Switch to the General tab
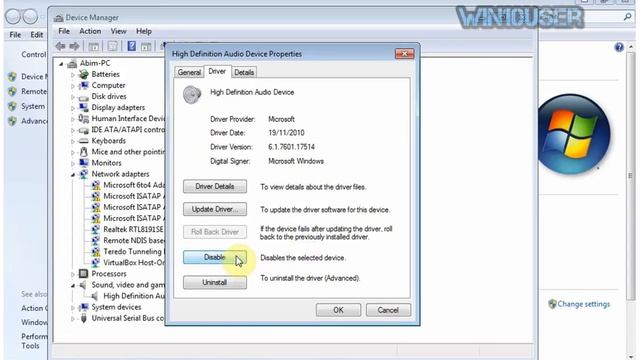The height and width of the screenshot is (360, 640). pyautogui.click(x=189, y=72)
